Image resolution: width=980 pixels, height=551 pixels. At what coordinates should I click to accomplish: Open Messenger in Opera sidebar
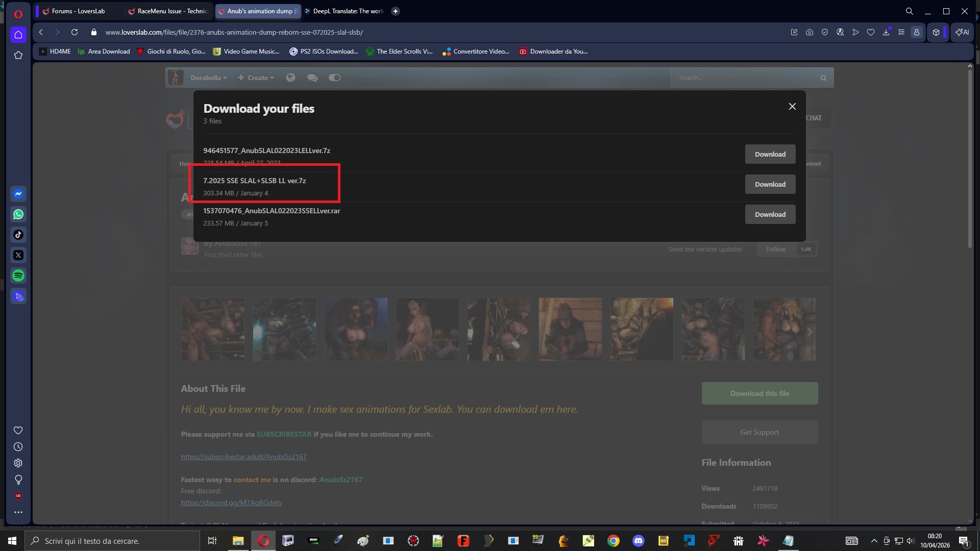(x=18, y=194)
